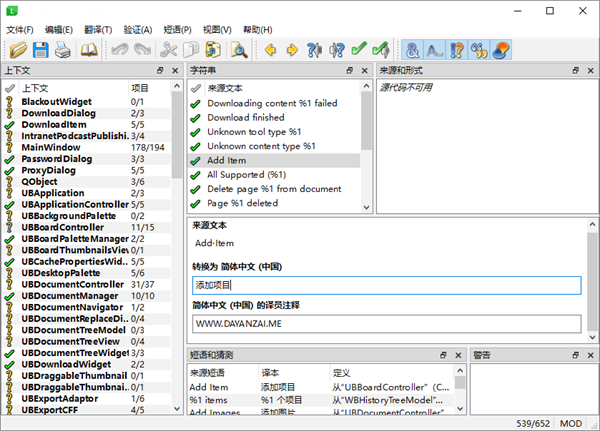Click the 项目 column header to sort
The width and height of the screenshot is (600, 431).
(x=140, y=88)
